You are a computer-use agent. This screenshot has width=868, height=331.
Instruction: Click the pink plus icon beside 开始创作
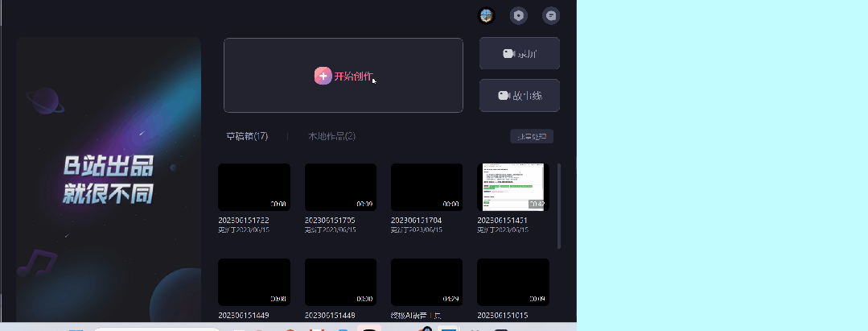(323, 76)
